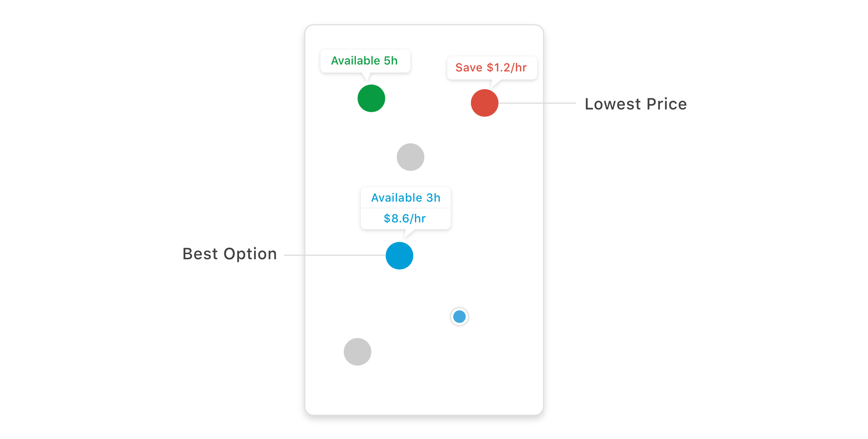
Task: Click the 'Available 3h' tooltip row
Action: click(x=405, y=198)
